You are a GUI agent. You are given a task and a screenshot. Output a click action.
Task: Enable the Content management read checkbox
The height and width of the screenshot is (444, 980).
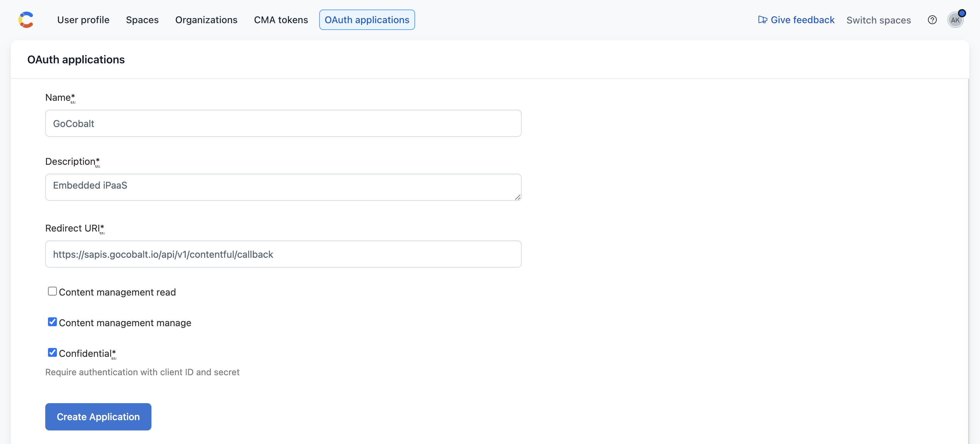click(x=52, y=291)
